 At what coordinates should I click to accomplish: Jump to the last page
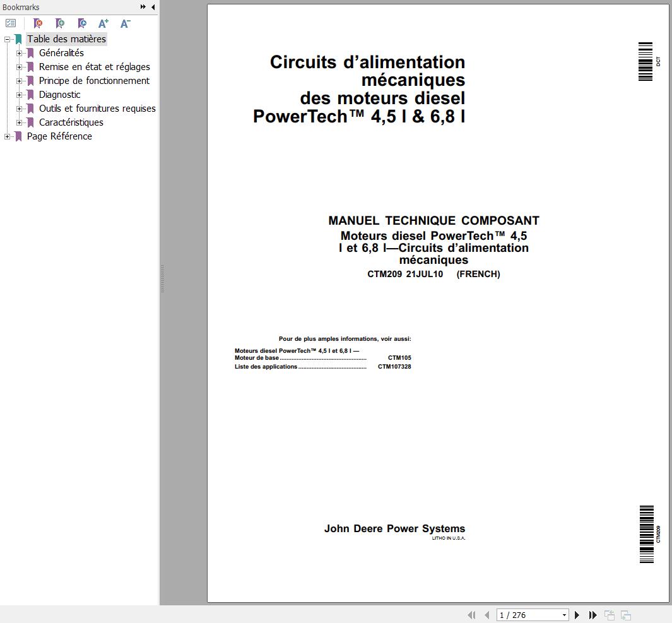coord(592,615)
